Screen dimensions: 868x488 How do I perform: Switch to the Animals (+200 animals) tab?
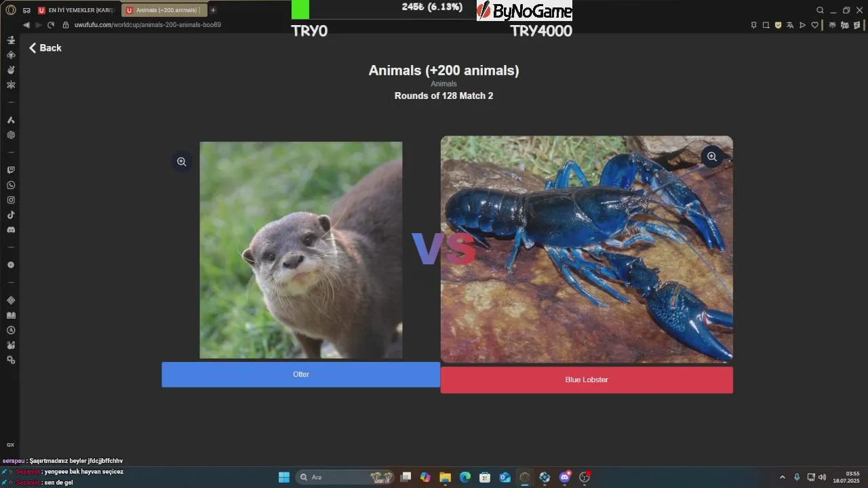[x=165, y=10]
